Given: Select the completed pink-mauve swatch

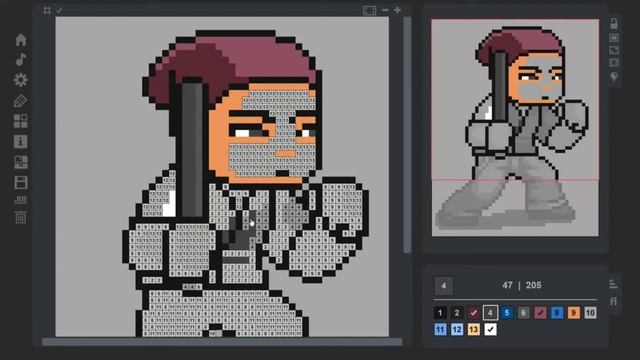Looking at the screenshot, I should [540, 313].
